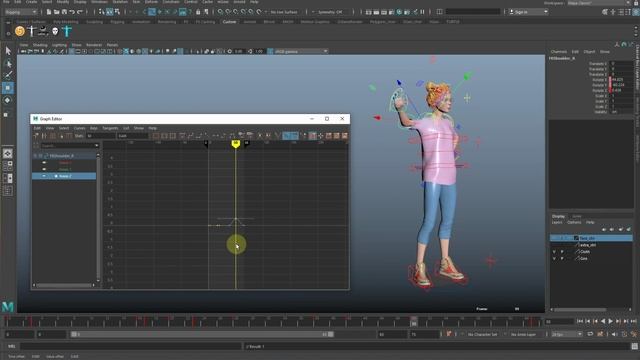
Task: Activate the highlighted Move tool in toolbox
Action: pos(8,88)
